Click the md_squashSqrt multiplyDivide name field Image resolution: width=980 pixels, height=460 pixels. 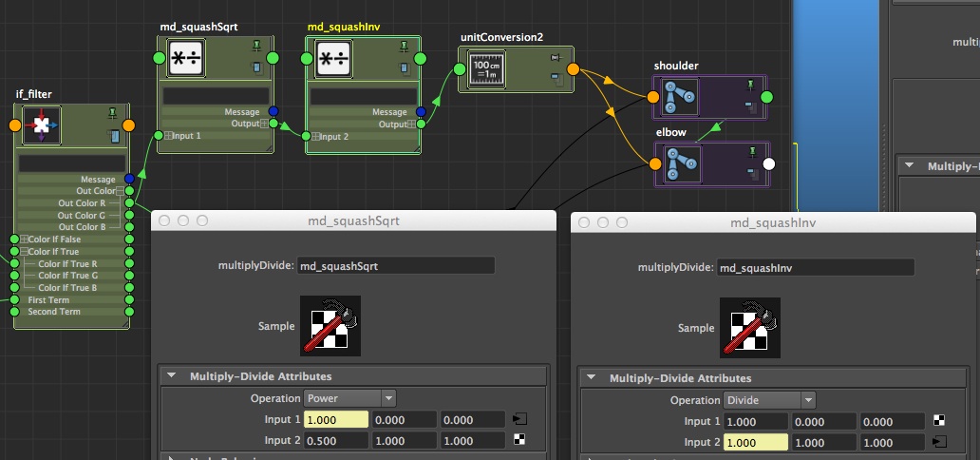396,266
